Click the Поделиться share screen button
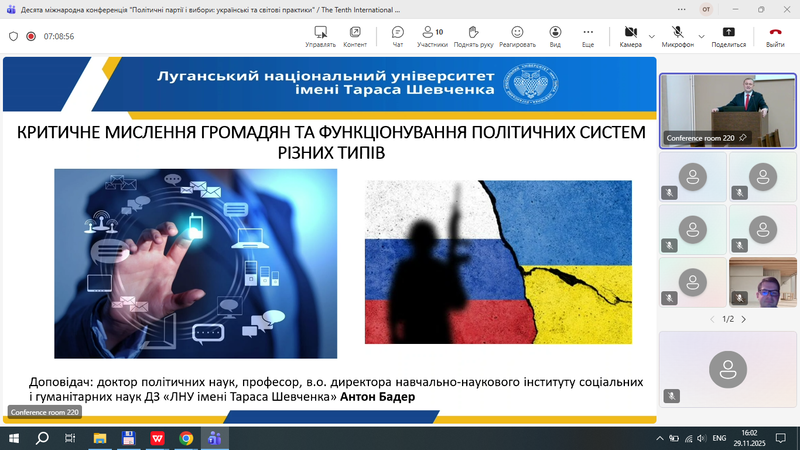This screenshot has width=800, height=450. click(728, 36)
